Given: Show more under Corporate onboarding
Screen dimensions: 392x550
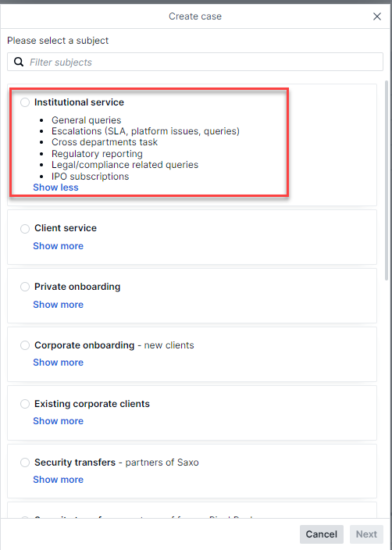Looking at the screenshot, I should coord(59,362).
